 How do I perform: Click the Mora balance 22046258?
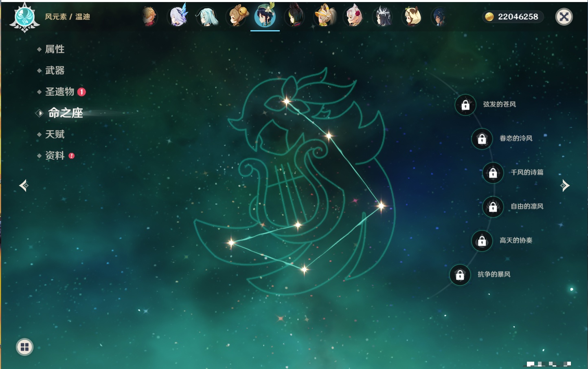[x=518, y=17]
